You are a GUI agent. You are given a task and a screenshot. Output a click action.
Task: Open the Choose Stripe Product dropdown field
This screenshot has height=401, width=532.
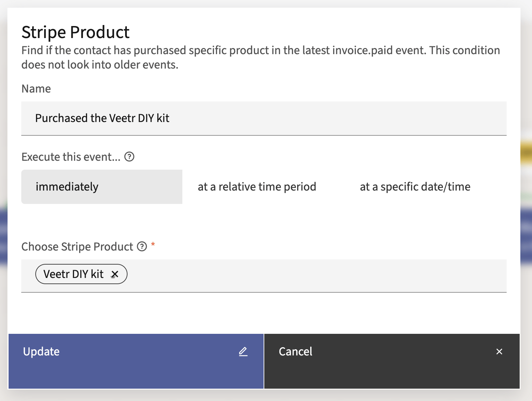309,276
